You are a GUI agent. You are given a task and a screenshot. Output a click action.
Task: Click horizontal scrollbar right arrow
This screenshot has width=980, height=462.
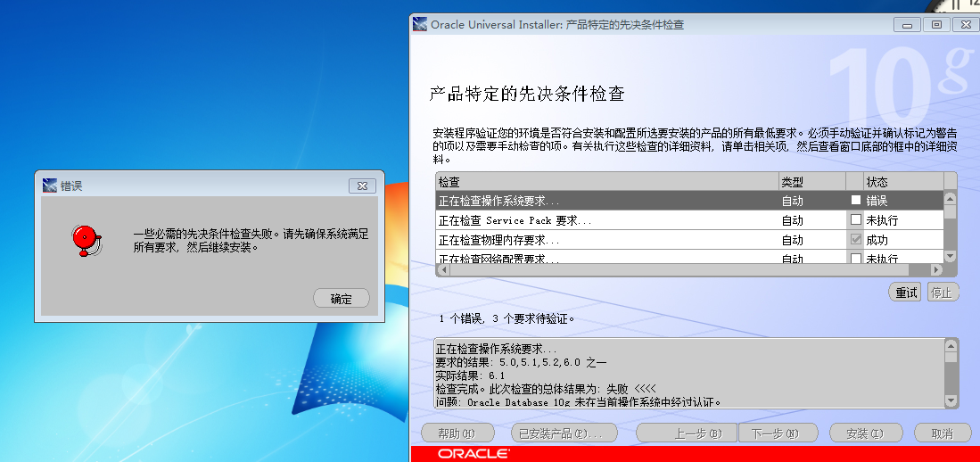(936, 270)
